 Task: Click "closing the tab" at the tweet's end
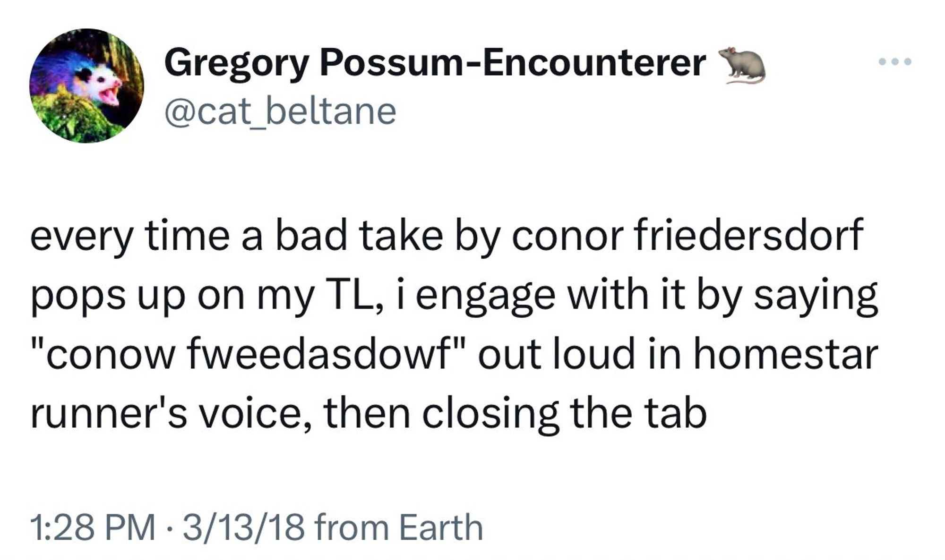[x=564, y=413]
